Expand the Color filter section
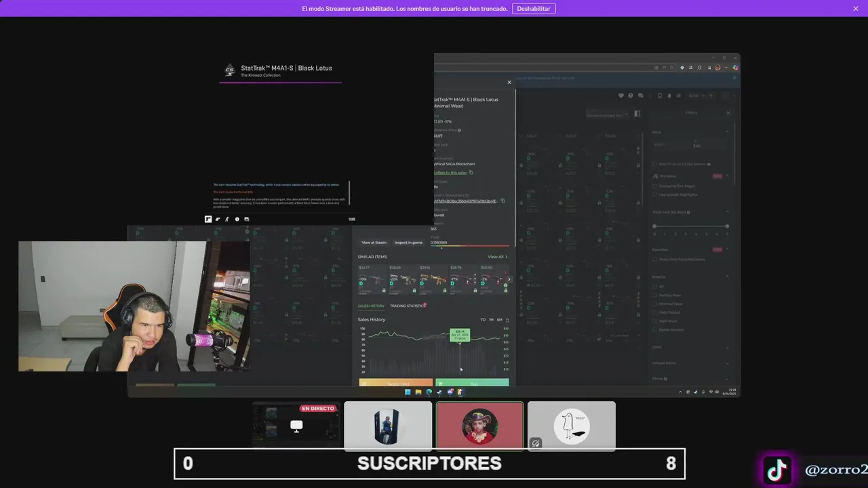 pyautogui.click(x=727, y=347)
